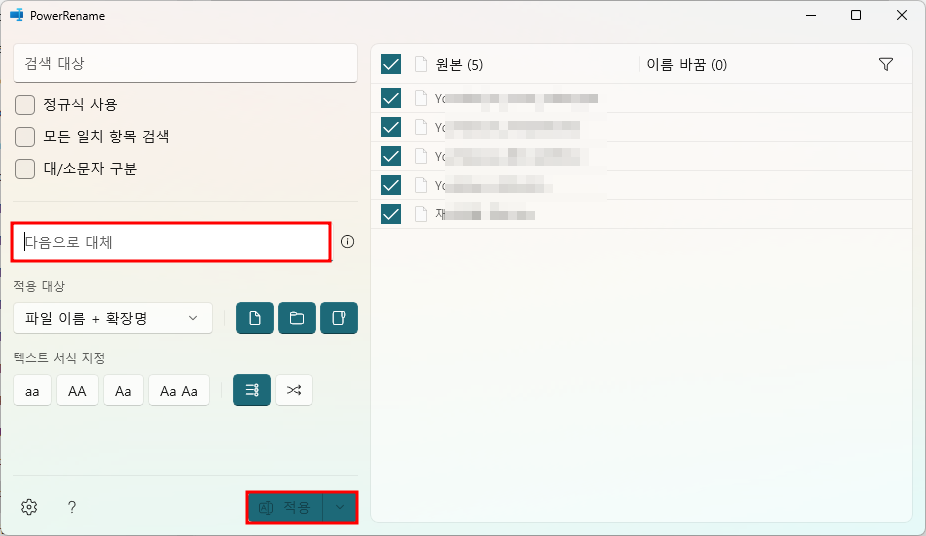Select title case 'Aa' format
Viewport: 926px width, 536px height.
(x=123, y=390)
